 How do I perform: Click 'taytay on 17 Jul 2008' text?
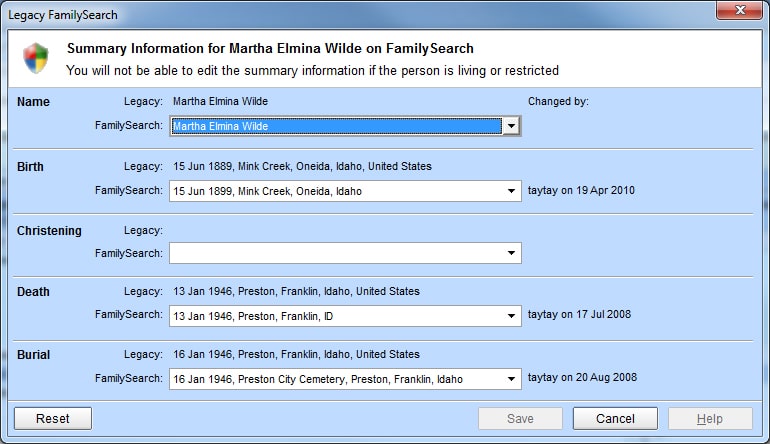coord(579,314)
